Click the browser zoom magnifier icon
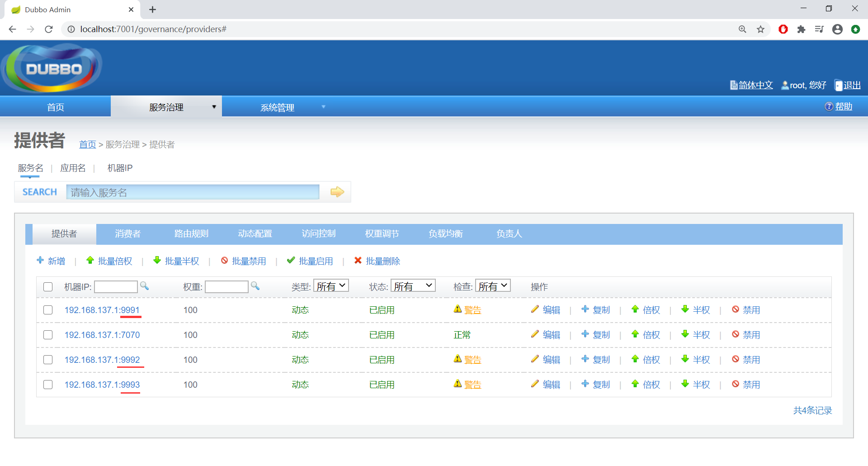This screenshot has width=868, height=466. [742, 29]
